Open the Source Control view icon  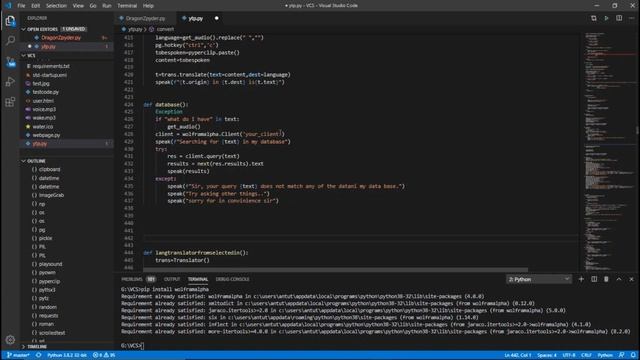(x=10, y=61)
